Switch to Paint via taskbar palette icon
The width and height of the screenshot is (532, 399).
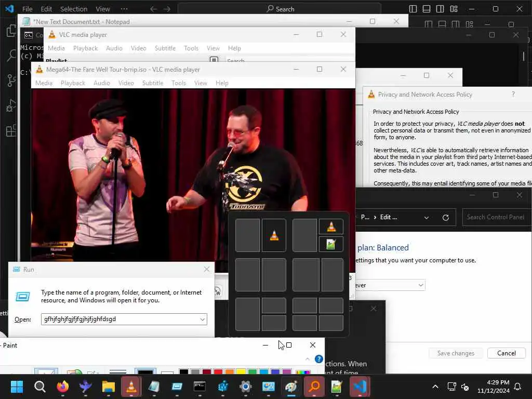point(291,387)
